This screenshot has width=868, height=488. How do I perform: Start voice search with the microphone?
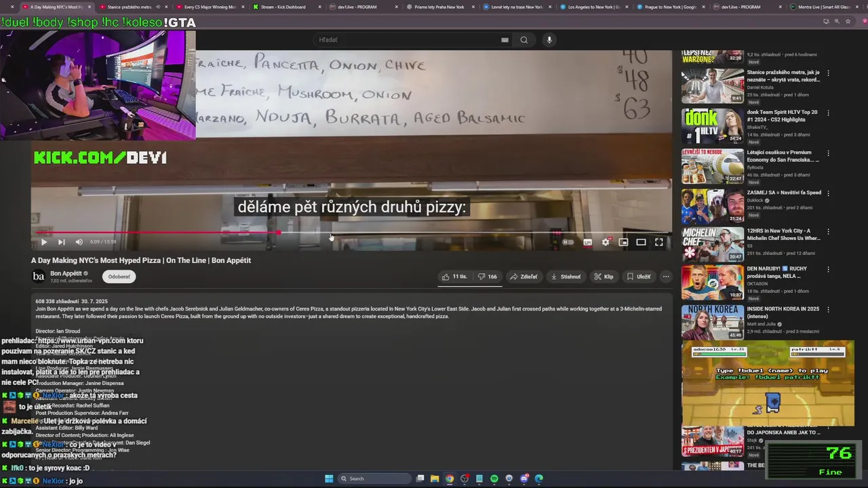tap(549, 40)
